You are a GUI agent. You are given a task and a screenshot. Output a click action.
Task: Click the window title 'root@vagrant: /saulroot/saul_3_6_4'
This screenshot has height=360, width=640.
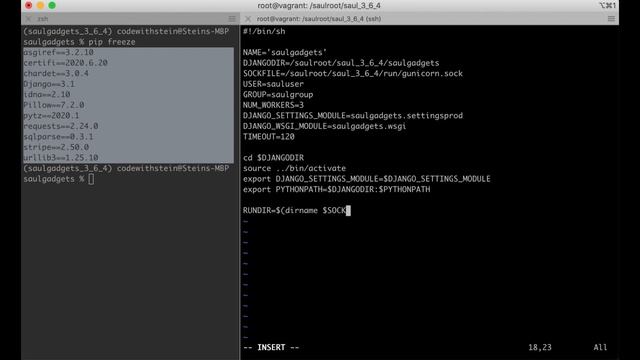click(x=319, y=5)
